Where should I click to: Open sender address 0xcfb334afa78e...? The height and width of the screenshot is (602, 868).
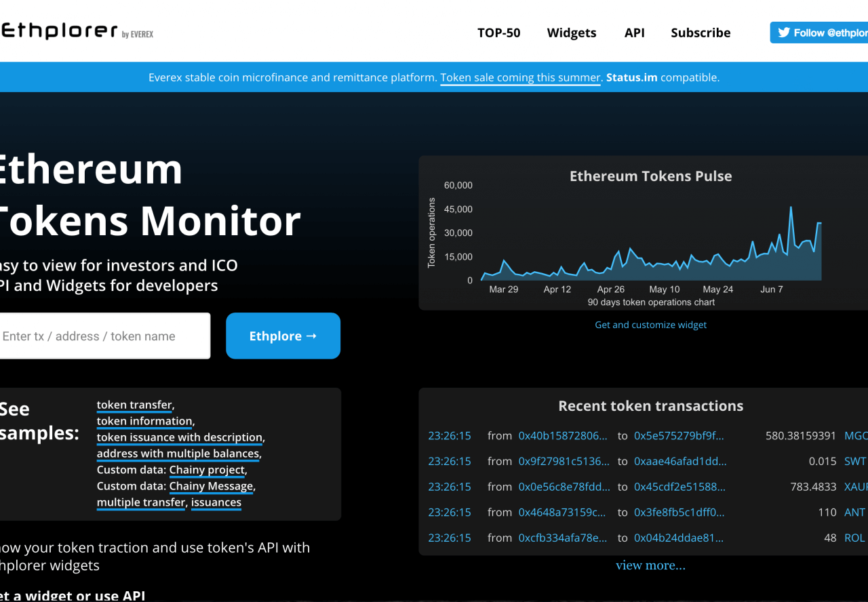pos(563,538)
